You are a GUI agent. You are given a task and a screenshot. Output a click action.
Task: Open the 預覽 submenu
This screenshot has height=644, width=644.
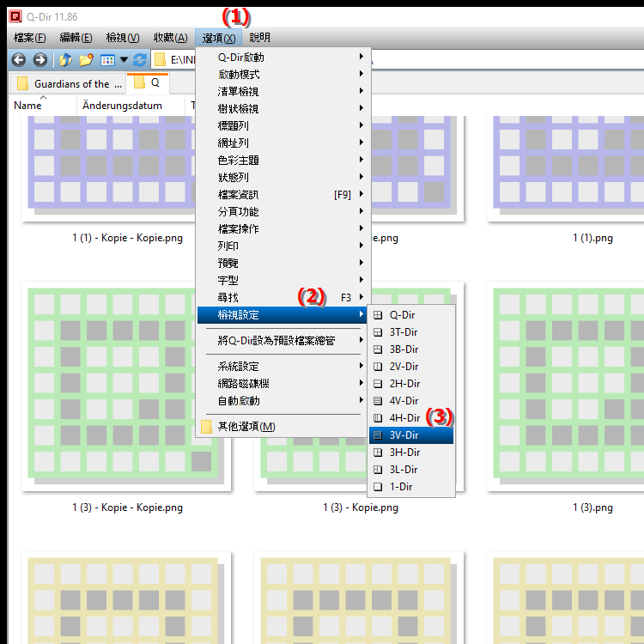(283, 264)
